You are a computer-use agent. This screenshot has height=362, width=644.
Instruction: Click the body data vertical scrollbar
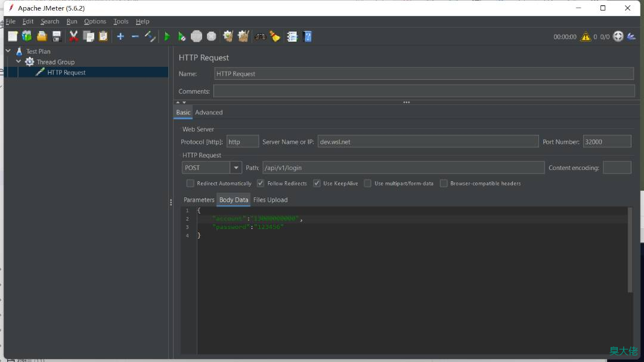pos(630,250)
